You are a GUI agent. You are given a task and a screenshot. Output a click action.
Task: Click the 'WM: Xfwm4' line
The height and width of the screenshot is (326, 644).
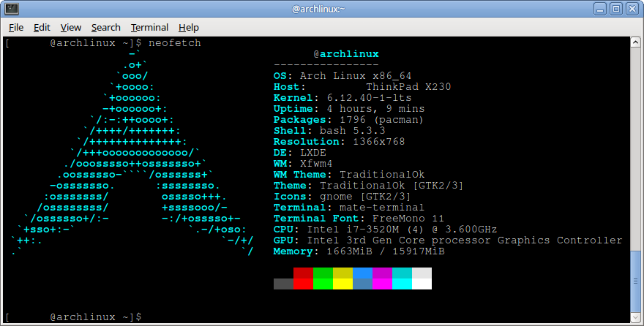point(303,164)
